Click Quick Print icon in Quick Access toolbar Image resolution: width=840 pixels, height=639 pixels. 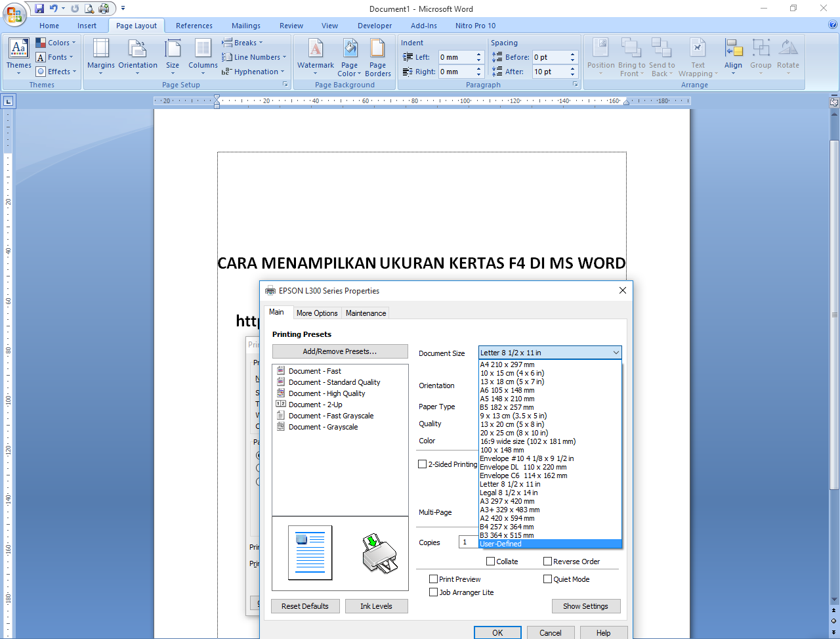(104, 9)
